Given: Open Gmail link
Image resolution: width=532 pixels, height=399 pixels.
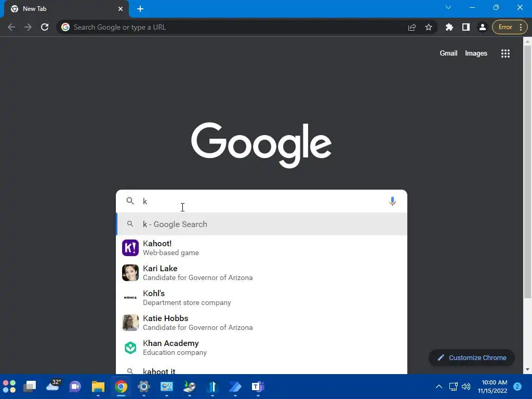Looking at the screenshot, I should pos(448,54).
